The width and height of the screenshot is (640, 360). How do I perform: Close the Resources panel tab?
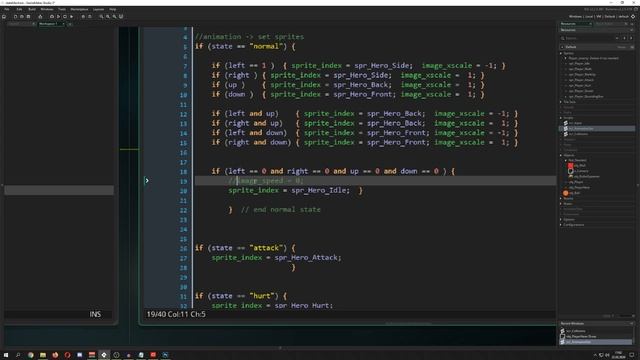[590, 24]
